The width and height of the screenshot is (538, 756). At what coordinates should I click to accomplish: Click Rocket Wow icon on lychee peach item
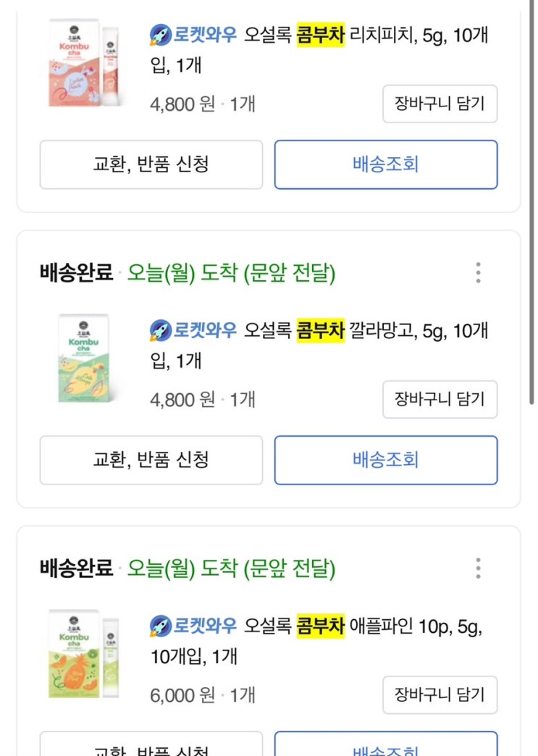[x=161, y=35]
